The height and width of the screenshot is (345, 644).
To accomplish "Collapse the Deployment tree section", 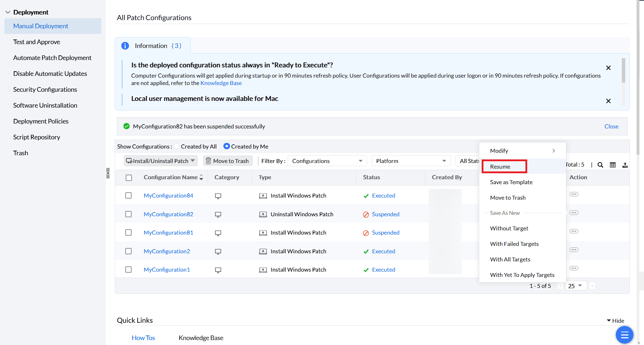I will [8, 12].
